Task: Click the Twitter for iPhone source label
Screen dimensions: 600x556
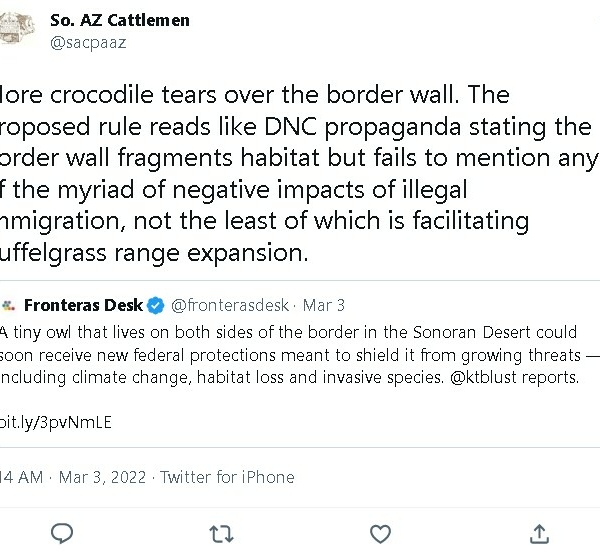Action: click(227, 477)
